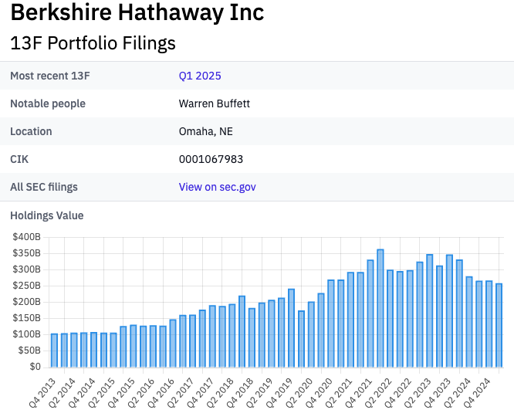Click the Q4 2020 x-axis label
The image size is (514, 420).
coord(320,392)
